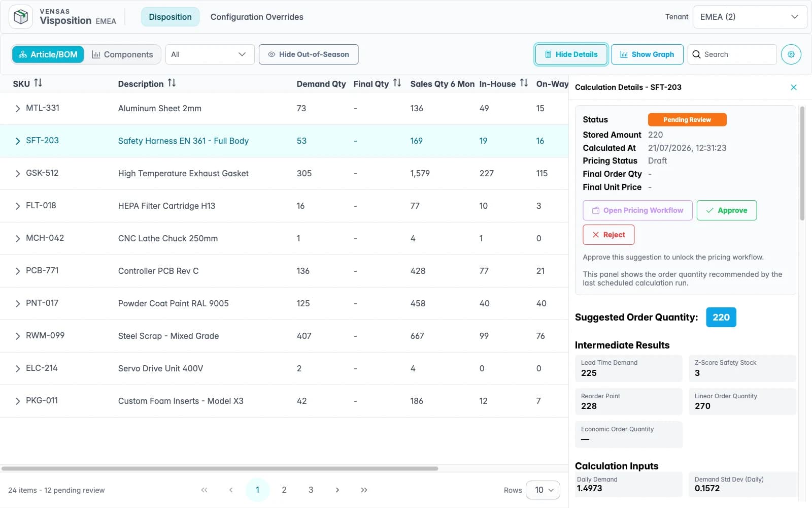Reject the pending order suggestion
Screen dimensions: 812x508
608,235
